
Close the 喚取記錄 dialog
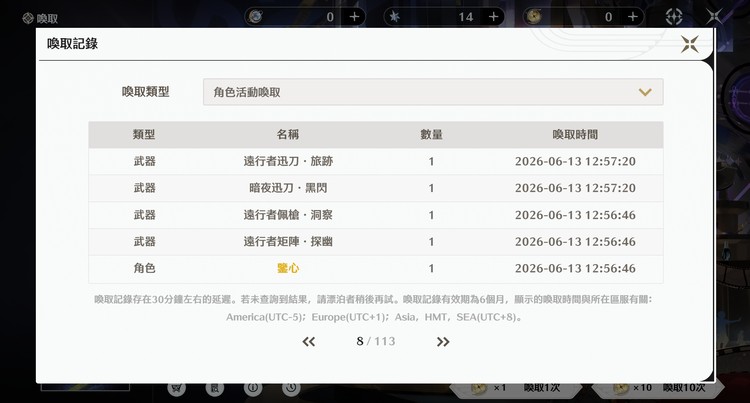click(x=689, y=44)
